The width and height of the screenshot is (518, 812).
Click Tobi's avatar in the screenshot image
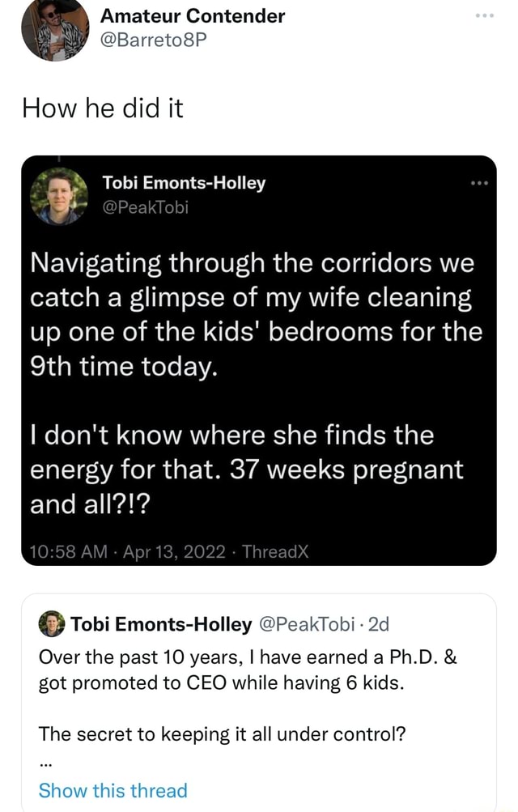click(59, 196)
